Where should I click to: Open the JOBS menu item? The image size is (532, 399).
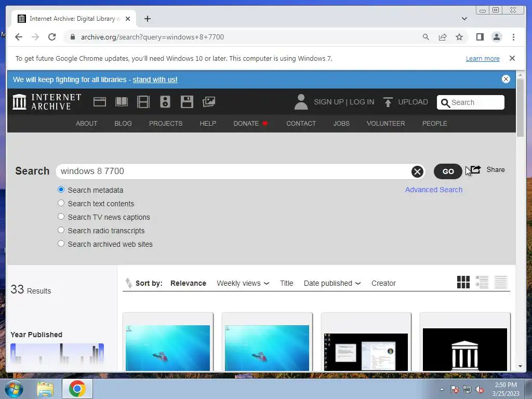click(x=341, y=124)
